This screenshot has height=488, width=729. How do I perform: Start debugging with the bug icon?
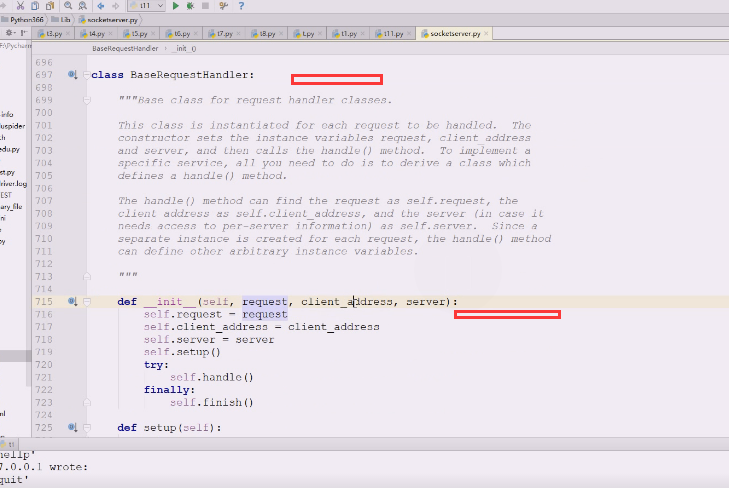190,6
